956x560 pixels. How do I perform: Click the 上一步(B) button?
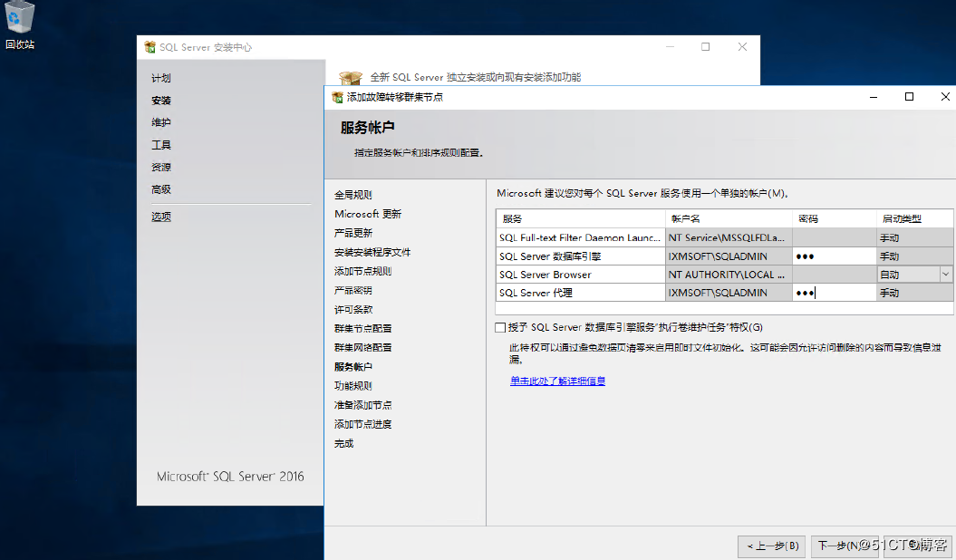pos(771,546)
